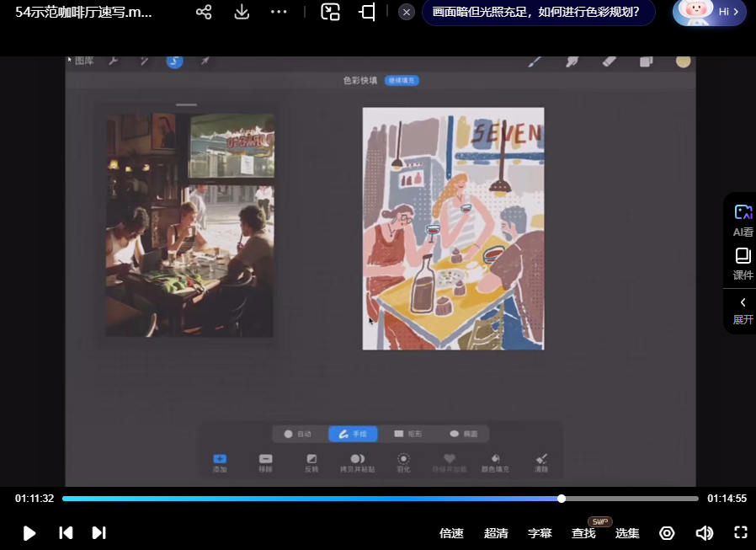
Task: Skip to the next video
Action: pos(98,533)
